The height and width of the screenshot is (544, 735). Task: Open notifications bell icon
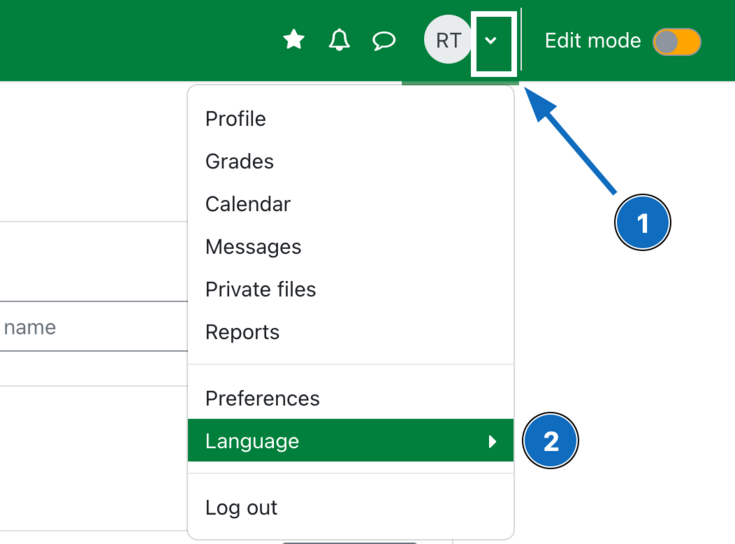tap(339, 40)
